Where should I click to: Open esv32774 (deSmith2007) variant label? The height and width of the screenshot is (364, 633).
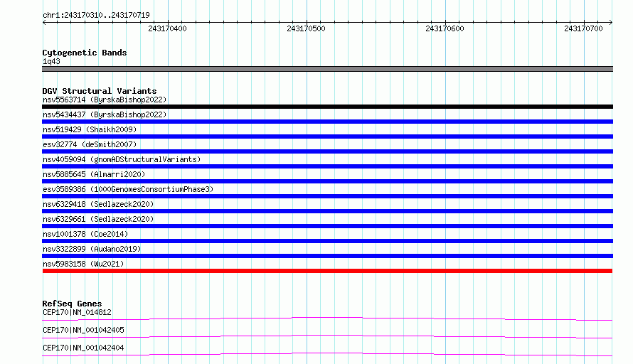click(x=90, y=144)
